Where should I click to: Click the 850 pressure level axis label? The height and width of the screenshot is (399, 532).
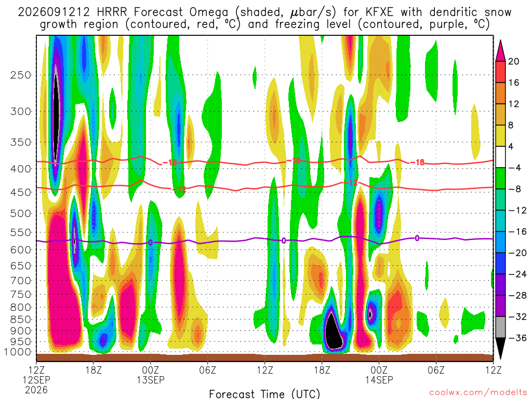pos(21,320)
